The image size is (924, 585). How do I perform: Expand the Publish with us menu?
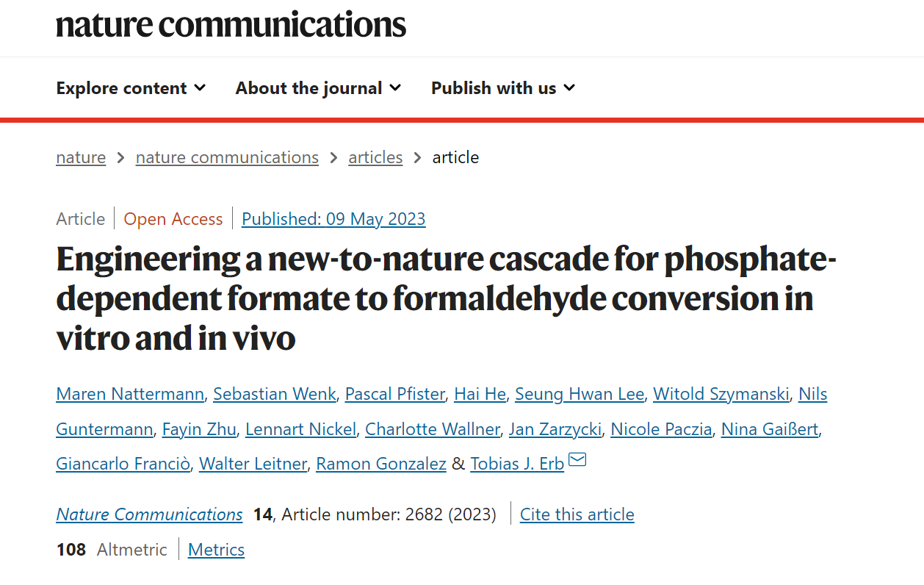point(503,88)
